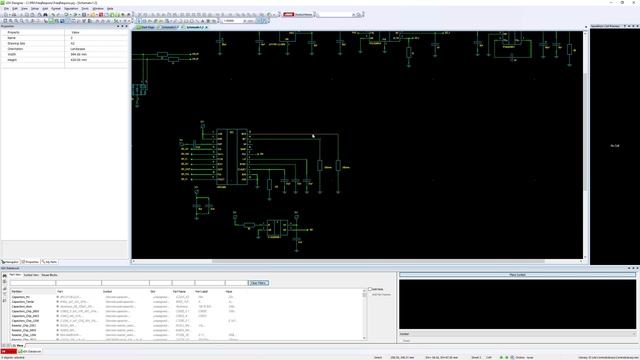Open the File menu

click(x=6, y=9)
